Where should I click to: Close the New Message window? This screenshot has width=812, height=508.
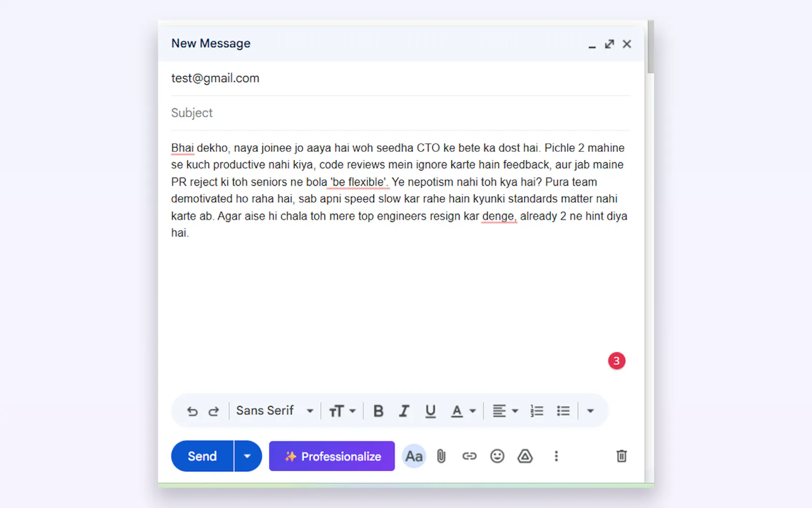[x=627, y=44]
